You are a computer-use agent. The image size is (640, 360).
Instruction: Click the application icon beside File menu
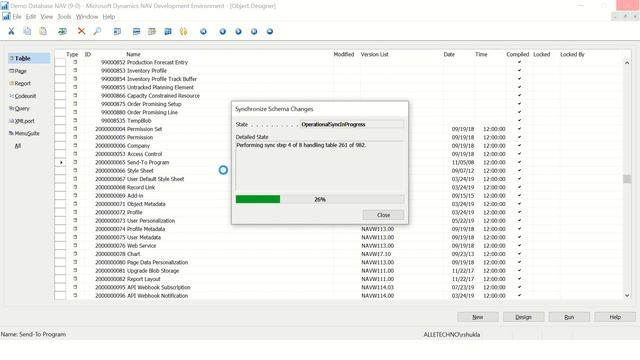6,16
